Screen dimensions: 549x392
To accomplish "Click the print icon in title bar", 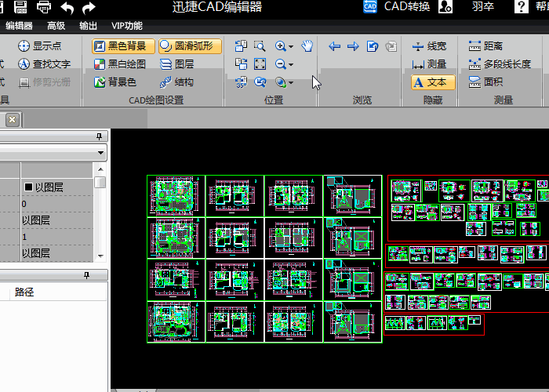I will (x=44, y=7).
